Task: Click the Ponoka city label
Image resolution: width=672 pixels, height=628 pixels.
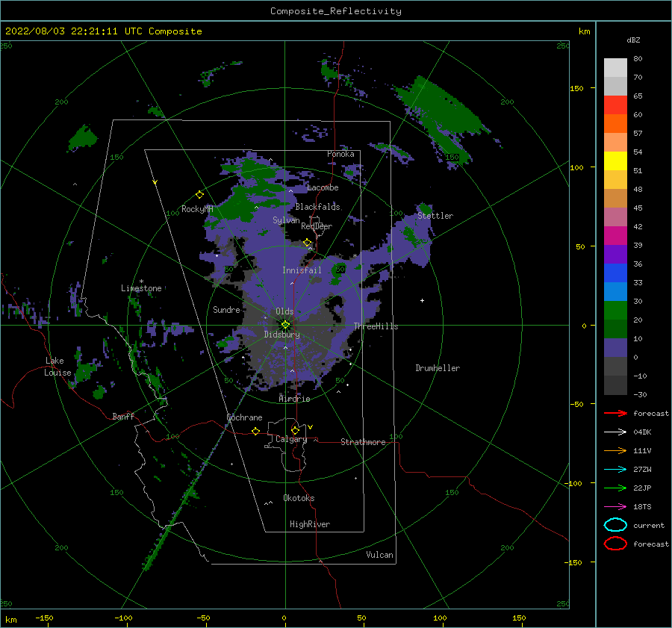Action: 340,154
